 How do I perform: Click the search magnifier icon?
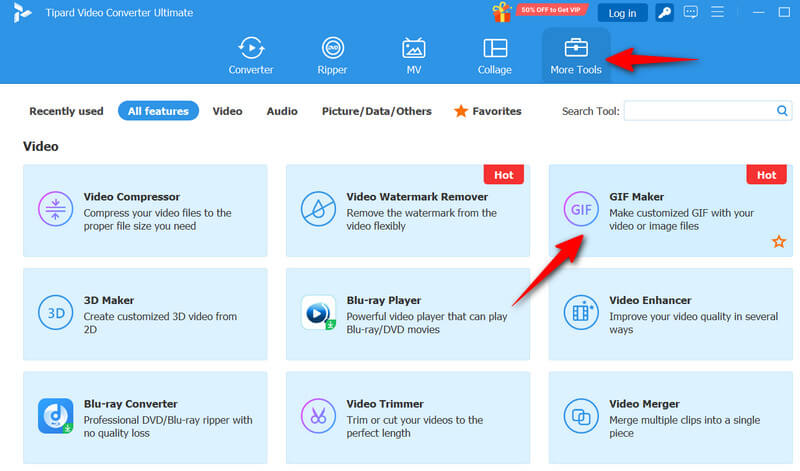[782, 111]
